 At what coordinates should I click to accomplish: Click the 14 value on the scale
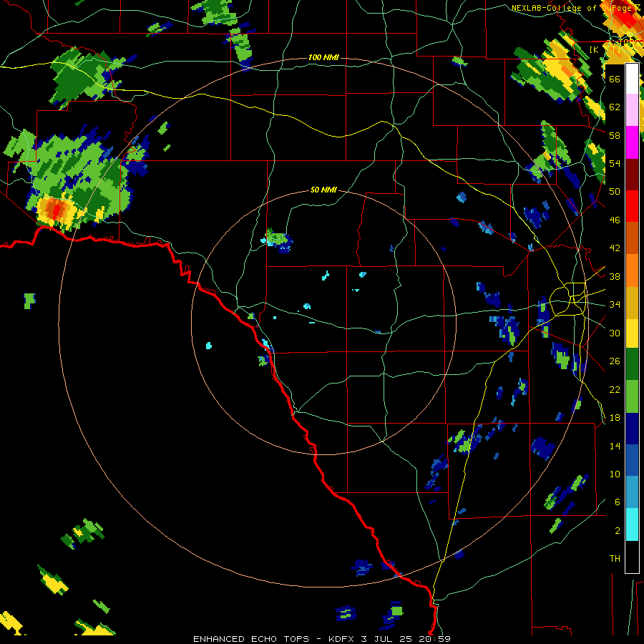pyautogui.click(x=615, y=446)
